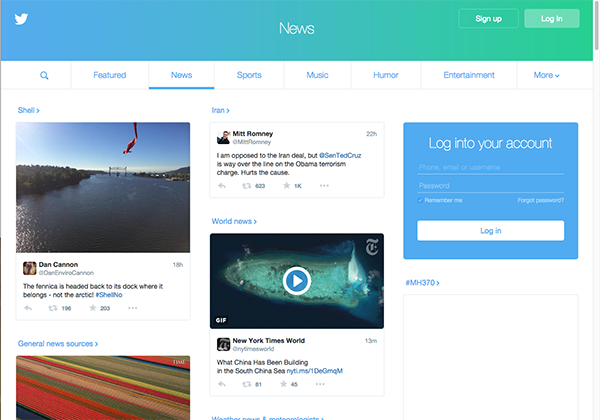Image resolution: width=600 pixels, height=420 pixels.
Task: Open Dan Cannon's river photo
Action: [103, 187]
